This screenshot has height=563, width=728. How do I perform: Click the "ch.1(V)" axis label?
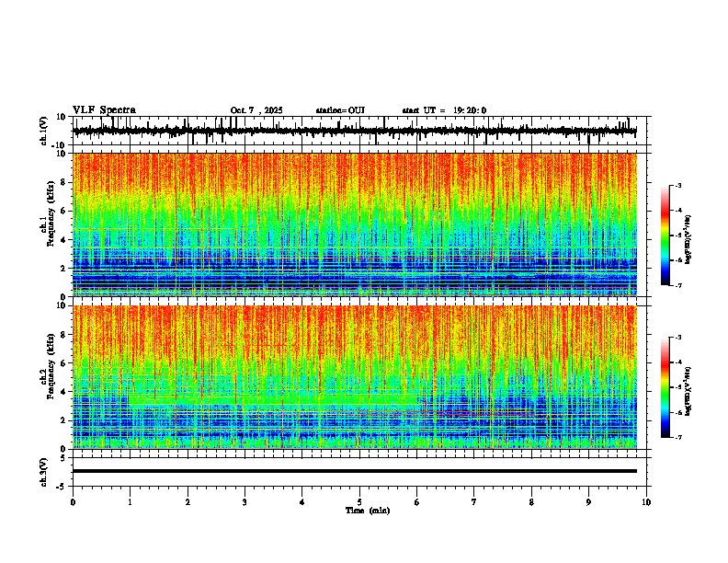(44, 131)
